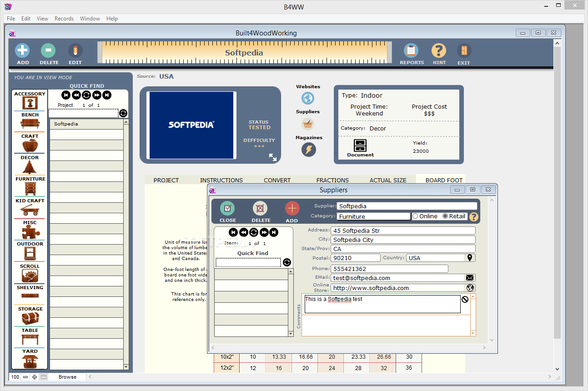This screenshot has height=391, width=588.
Task: Switch to the FRACTIONS tab
Action: (x=332, y=180)
